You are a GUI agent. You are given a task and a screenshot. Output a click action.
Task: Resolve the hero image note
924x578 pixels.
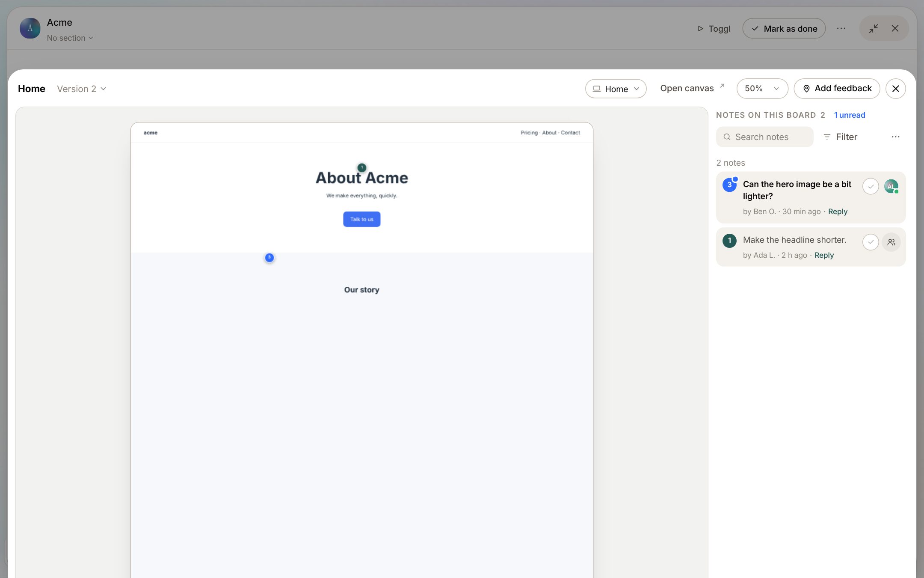871,186
